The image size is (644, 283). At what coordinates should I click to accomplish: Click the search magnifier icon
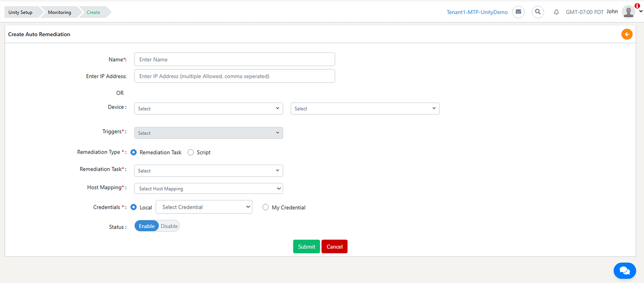coord(538,12)
